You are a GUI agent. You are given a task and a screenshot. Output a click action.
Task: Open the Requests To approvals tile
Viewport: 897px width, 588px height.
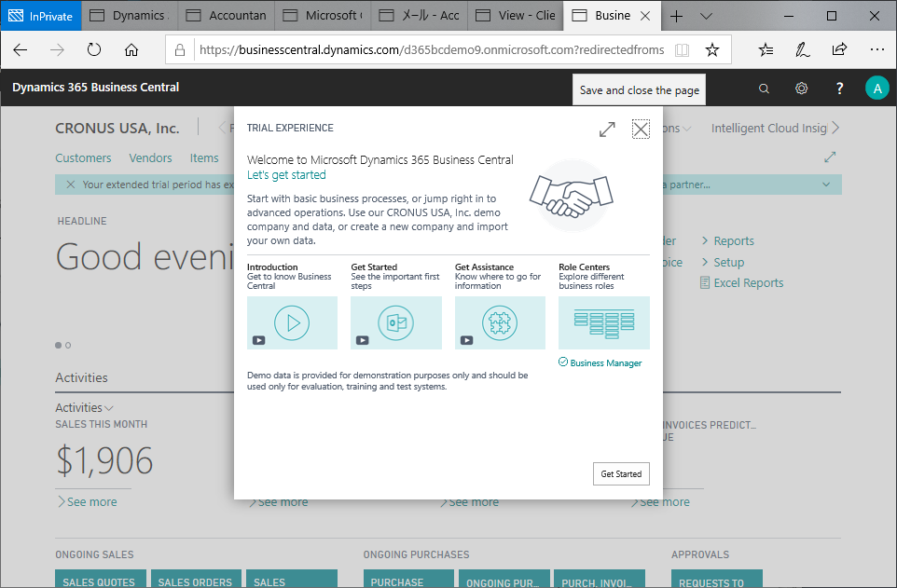pyautogui.click(x=717, y=579)
